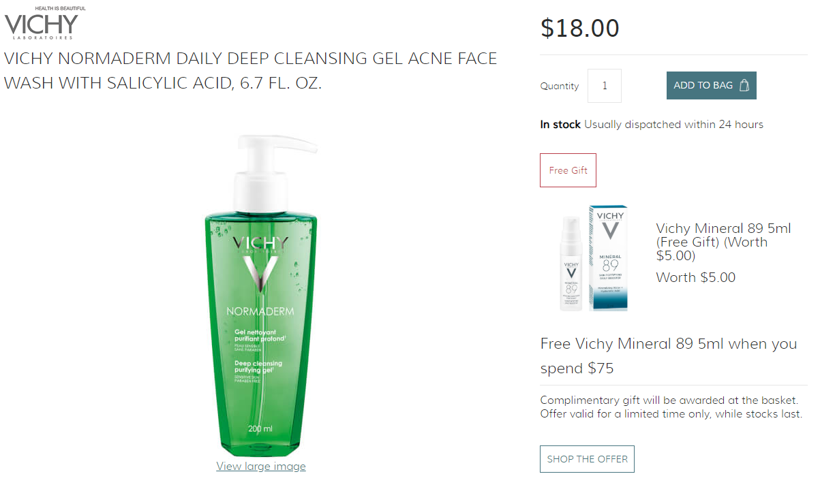Click the complimentary gift disclaimer text

[671, 407]
